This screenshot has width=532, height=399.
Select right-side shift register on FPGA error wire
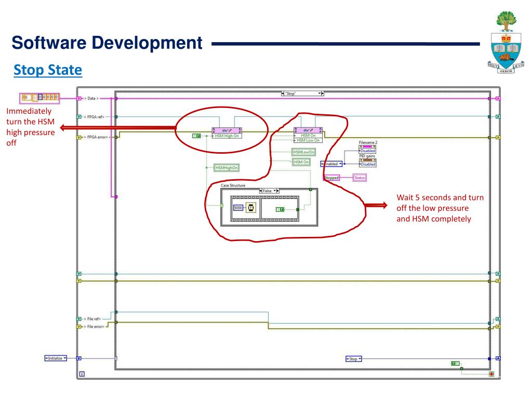[x=498, y=137]
